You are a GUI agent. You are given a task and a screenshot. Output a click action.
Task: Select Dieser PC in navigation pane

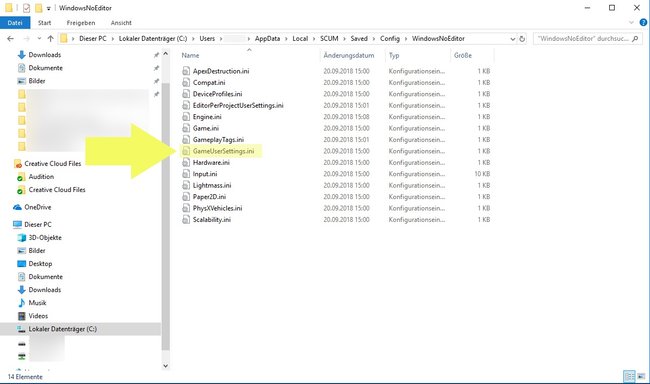pyautogui.click(x=38, y=224)
